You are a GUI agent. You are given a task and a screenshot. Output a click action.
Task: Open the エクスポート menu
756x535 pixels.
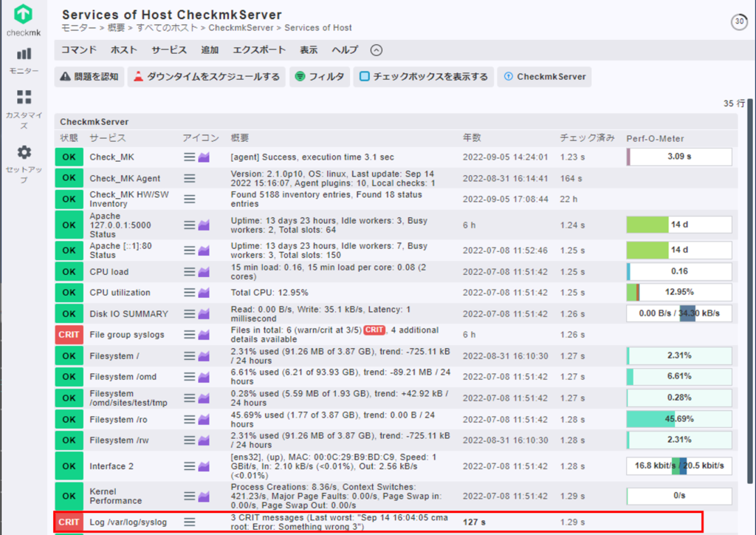[259, 50]
